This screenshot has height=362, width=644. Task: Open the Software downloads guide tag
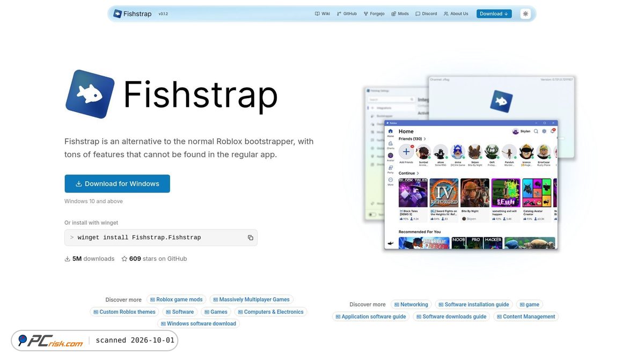451,316
